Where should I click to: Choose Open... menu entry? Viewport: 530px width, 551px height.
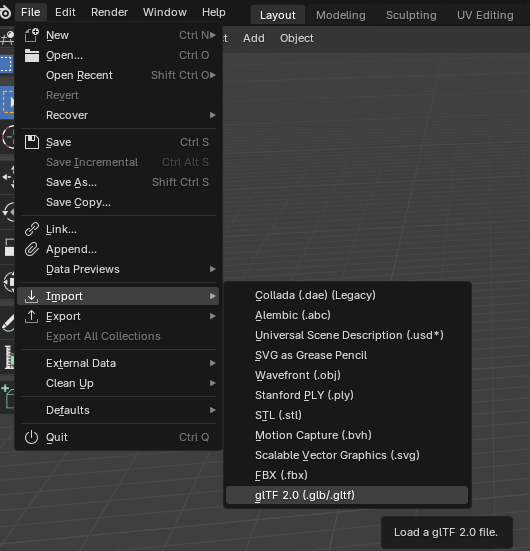click(x=118, y=56)
